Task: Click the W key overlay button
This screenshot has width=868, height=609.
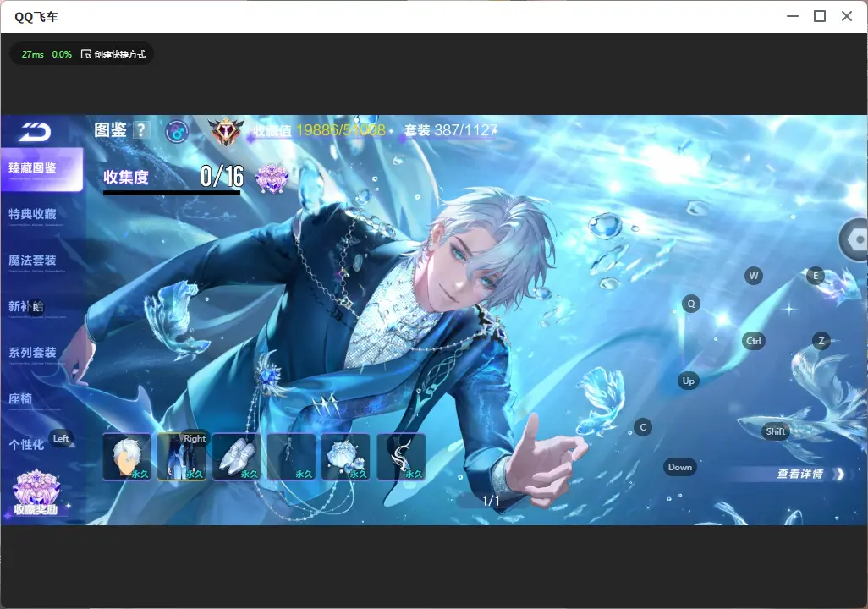Action: coord(754,276)
